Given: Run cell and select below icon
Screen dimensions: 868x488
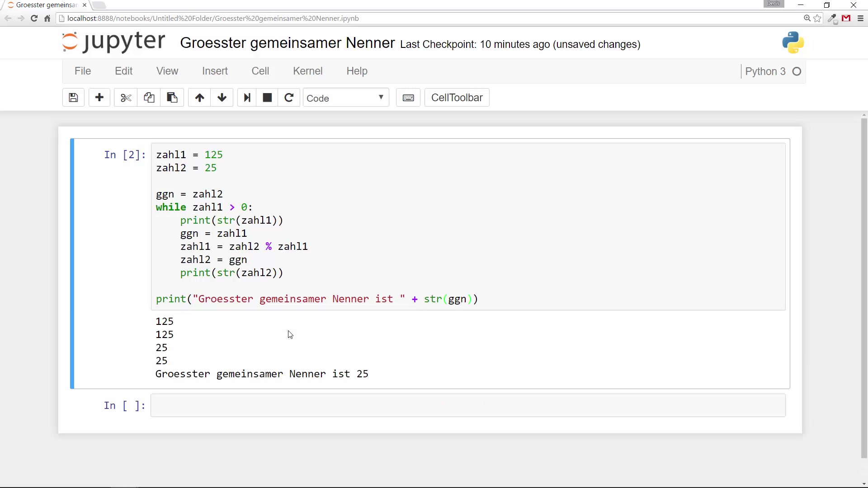Looking at the screenshot, I should click(247, 98).
